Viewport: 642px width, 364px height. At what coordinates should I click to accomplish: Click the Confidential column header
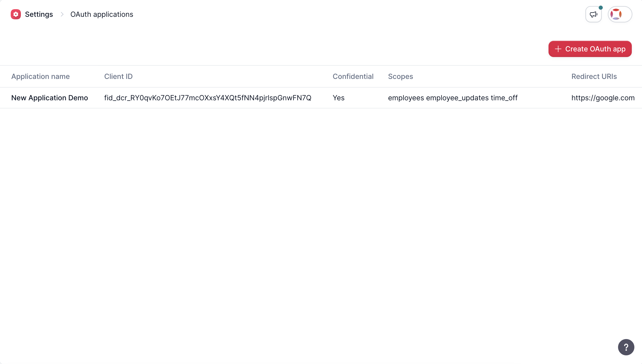(x=353, y=76)
